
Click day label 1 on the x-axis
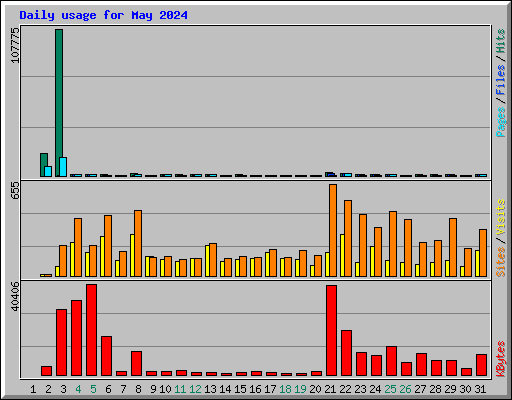click(33, 389)
